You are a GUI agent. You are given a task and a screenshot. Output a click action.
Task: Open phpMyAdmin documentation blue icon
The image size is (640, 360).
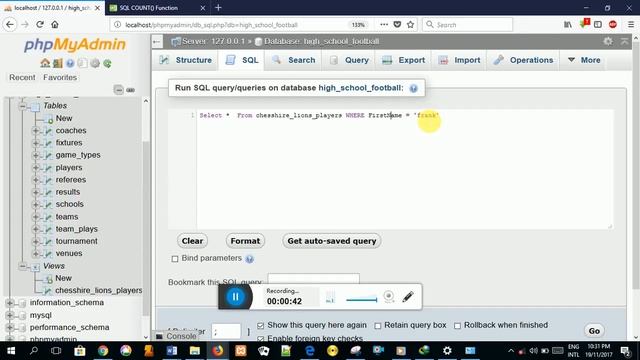point(70,63)
